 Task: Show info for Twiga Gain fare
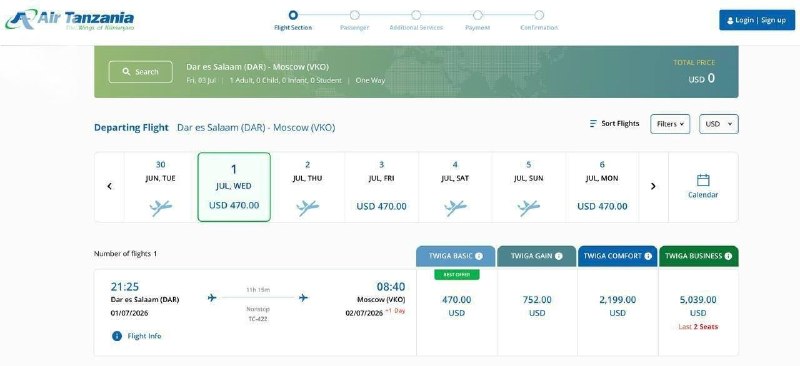pos(559,256)
